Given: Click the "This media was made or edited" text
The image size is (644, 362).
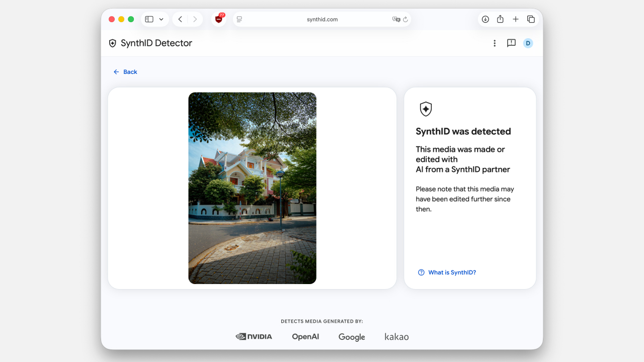Looking at the screenshot, I should click(x=463, y=159).
